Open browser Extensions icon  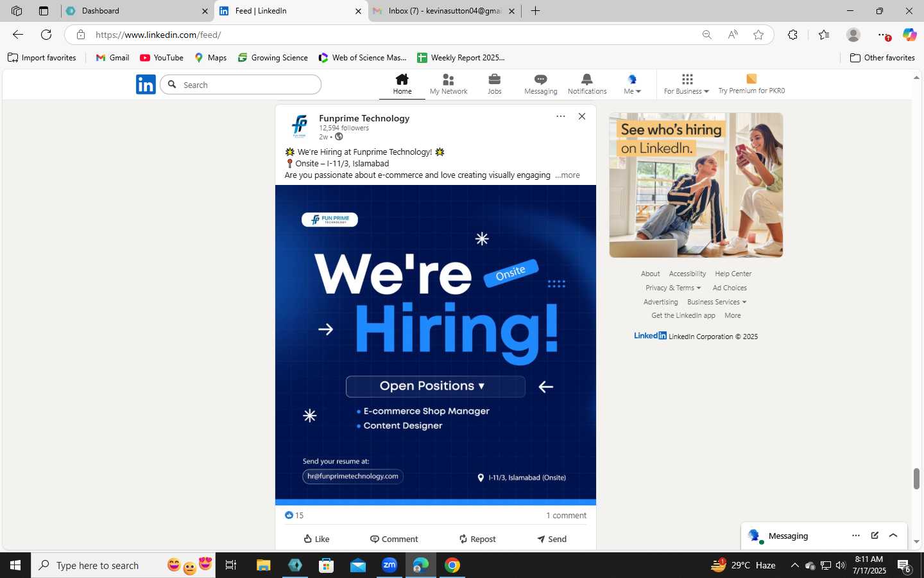pos(792,35)
